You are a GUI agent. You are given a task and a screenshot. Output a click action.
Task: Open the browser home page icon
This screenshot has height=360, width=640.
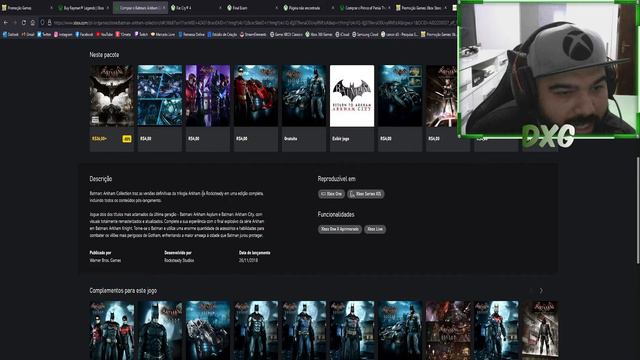33,23
